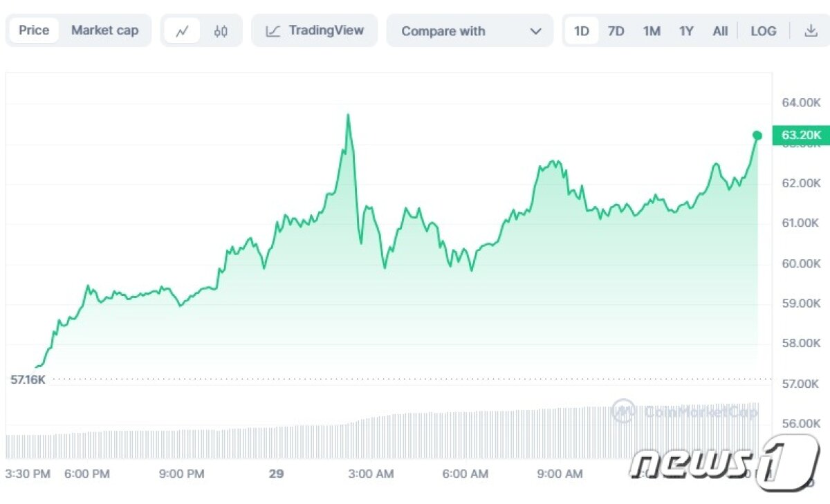Open the TradingView chart
The height and width of the screenshot is (504, 830).
click(x=314, y=31)
